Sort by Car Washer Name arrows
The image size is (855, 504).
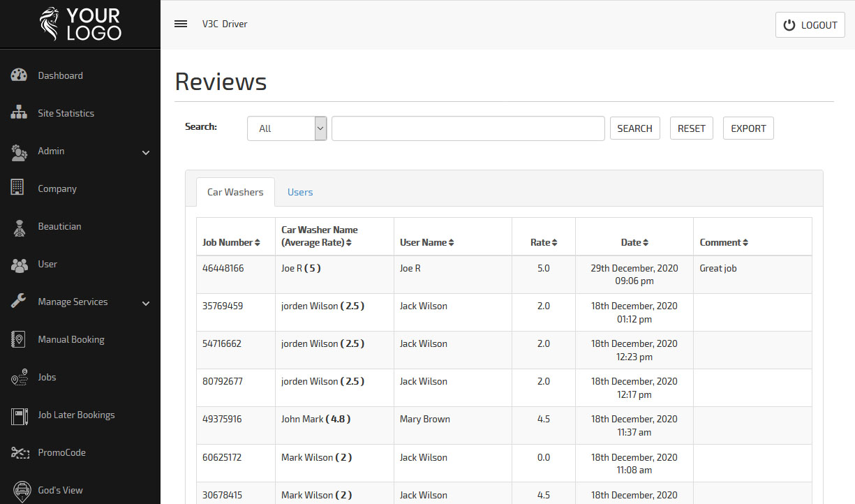[x=348, y=242]
